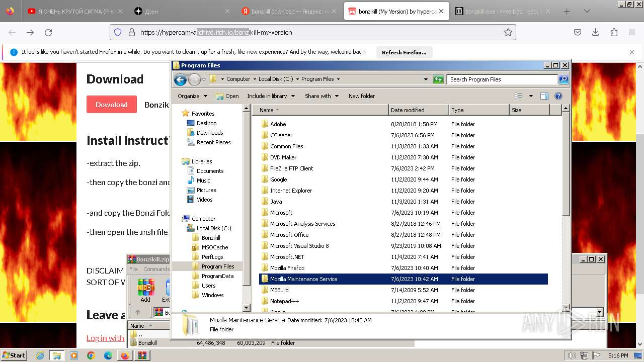Click the WinRAR Add button icon
The height and width of the screenshot is (362, 644).
pyautogui.click(x=145, y=291)
